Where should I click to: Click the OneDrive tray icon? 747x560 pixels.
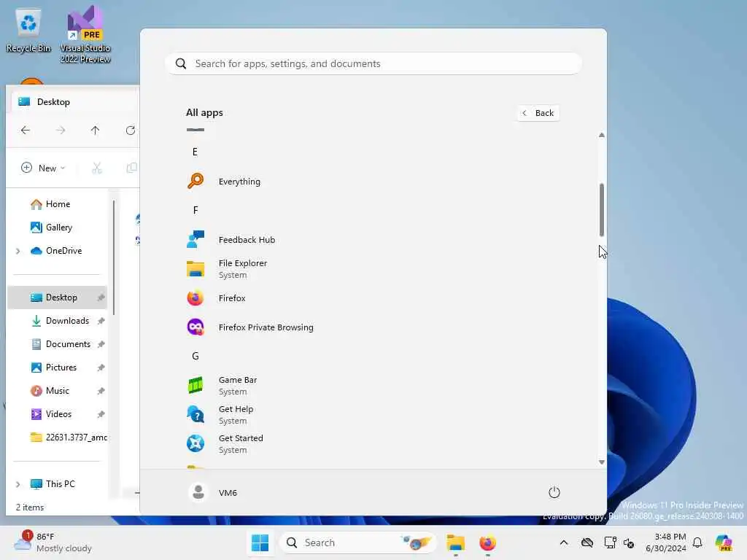587,542
